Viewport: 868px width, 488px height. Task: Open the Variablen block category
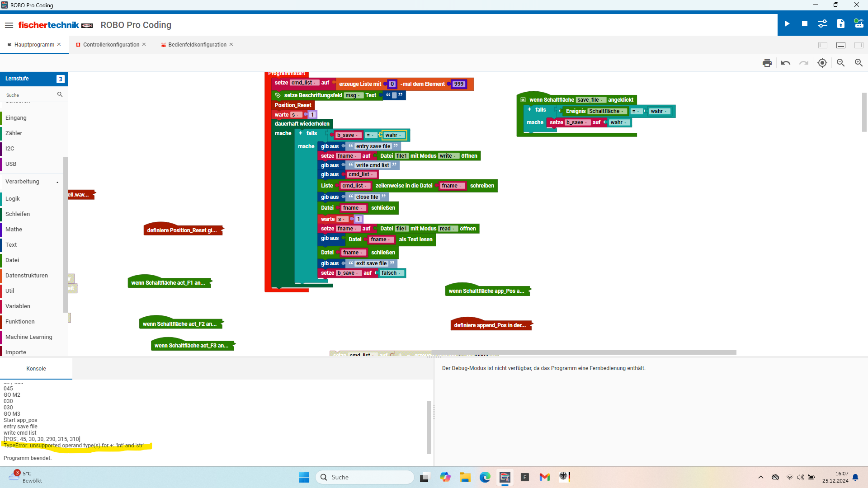point(18,306)
